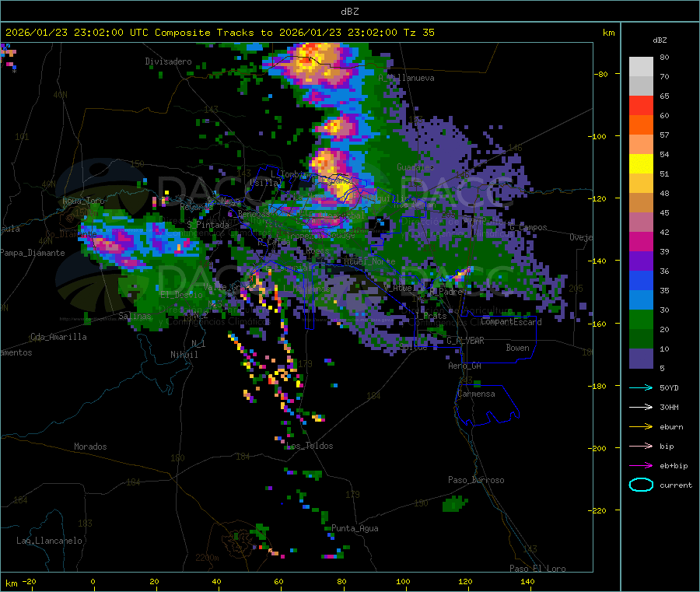Select the magenta 39-42 dBZ swatch

[x=641, y=241]
